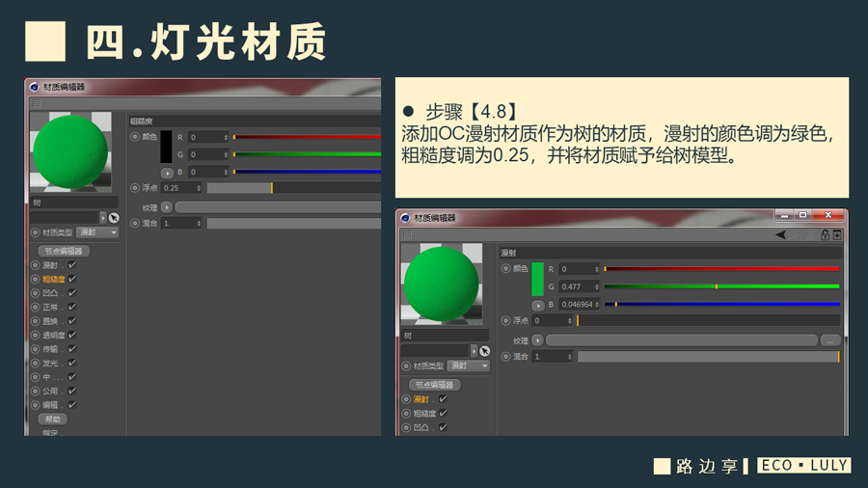Click 浮点 keyframe circle in 粗糙度 panel
The height and width of the screenshot is (488, 868).
(134, 188)
